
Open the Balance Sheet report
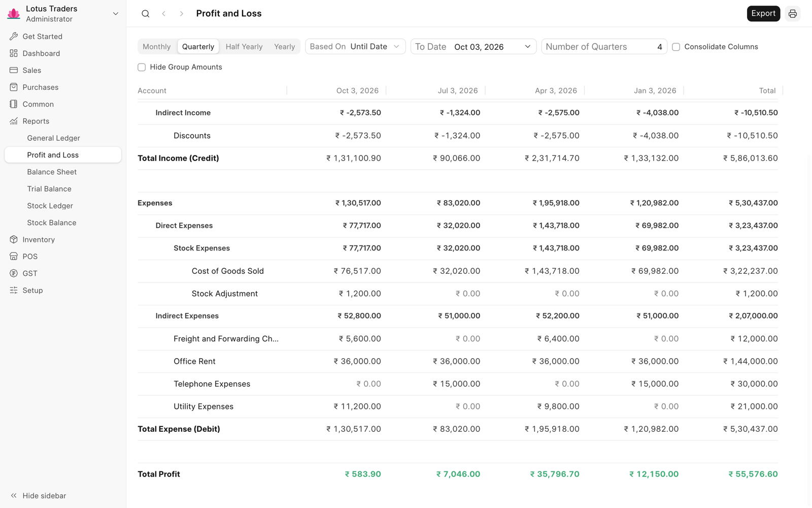(x=63, y=172)
